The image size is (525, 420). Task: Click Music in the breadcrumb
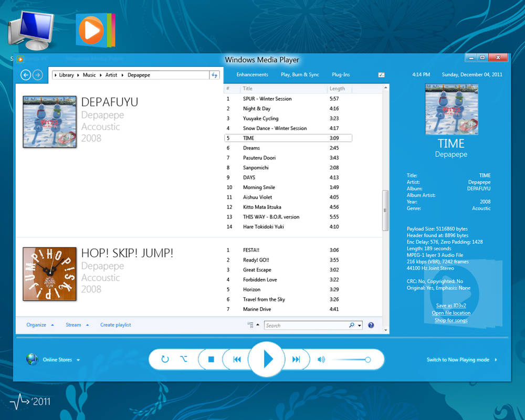pos(89,75)
